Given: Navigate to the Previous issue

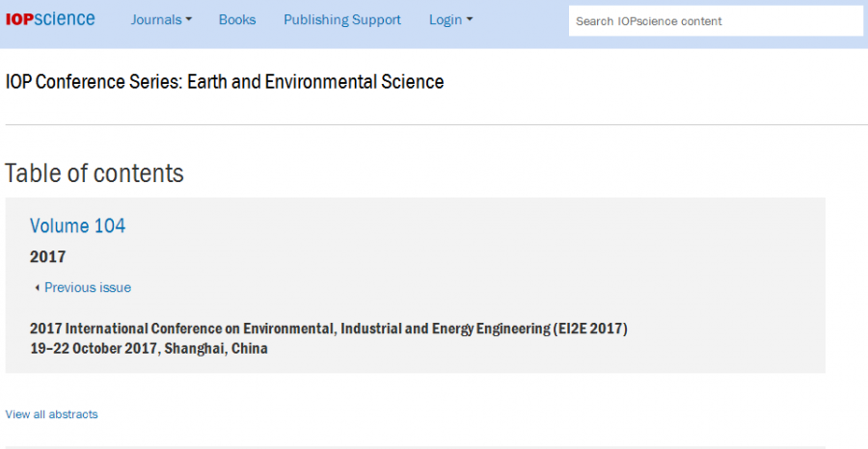Looking at the screenshot, I should (x=87, y=287).
